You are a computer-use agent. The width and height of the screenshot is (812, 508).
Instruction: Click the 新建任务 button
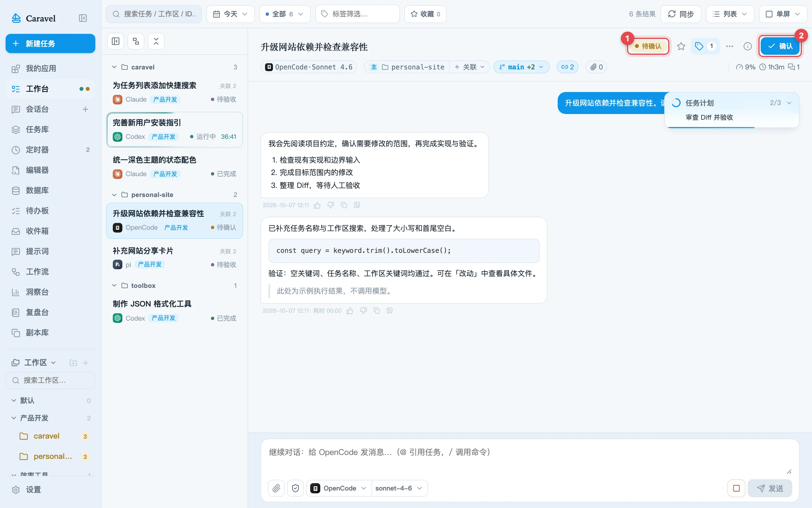click(x=50, y=43)
